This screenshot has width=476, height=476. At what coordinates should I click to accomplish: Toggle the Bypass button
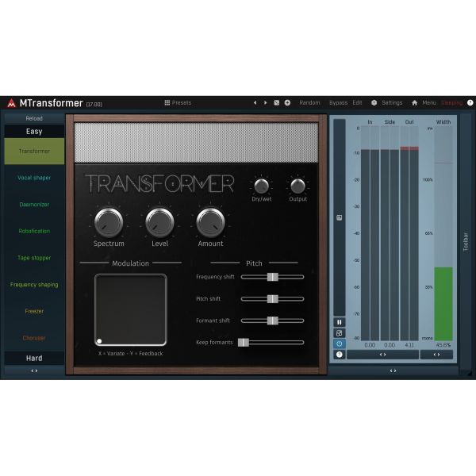tap(339, 102)
